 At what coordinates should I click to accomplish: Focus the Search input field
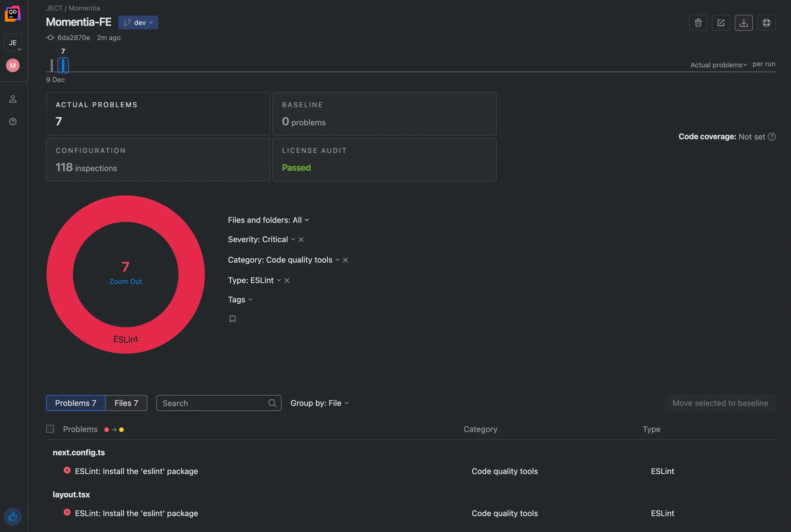219,403
